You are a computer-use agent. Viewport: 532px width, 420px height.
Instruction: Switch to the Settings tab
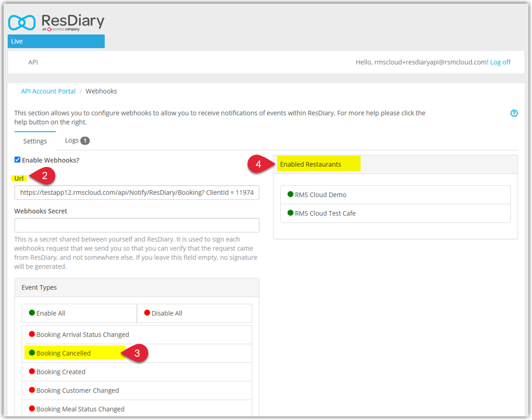[x=35, y=141]
